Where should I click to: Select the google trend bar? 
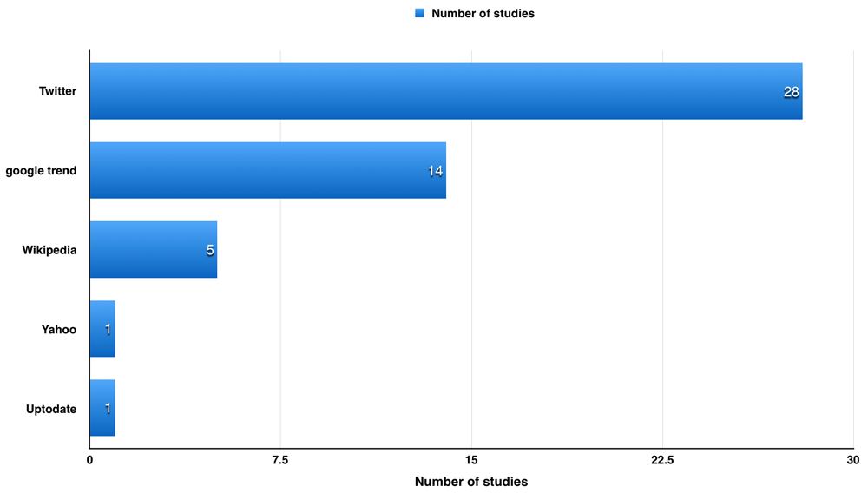pos(268,170)
